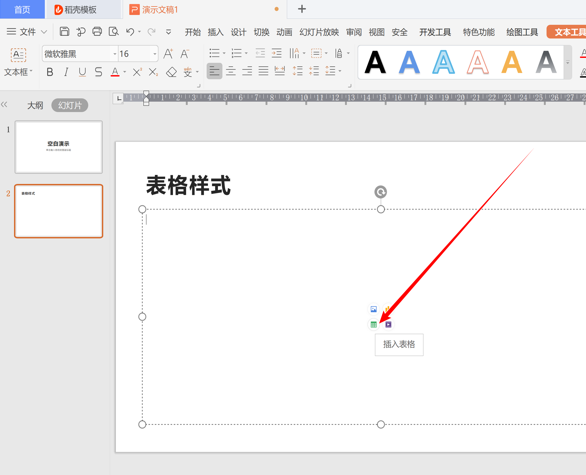This screenshot has width=586, height=475.
Task: Click the save icon in toolbar
Action: [x=64, y=32]
